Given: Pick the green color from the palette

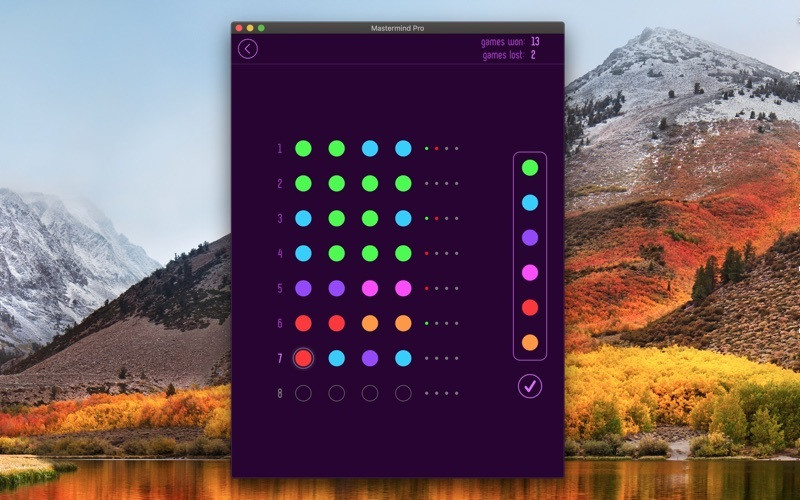Looking at the screenshot, I should pyautogui.click(x=530, y=168).
